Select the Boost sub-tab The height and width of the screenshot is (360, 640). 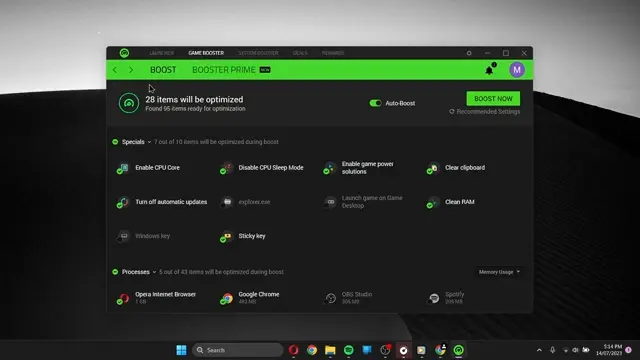click(163, 70)
